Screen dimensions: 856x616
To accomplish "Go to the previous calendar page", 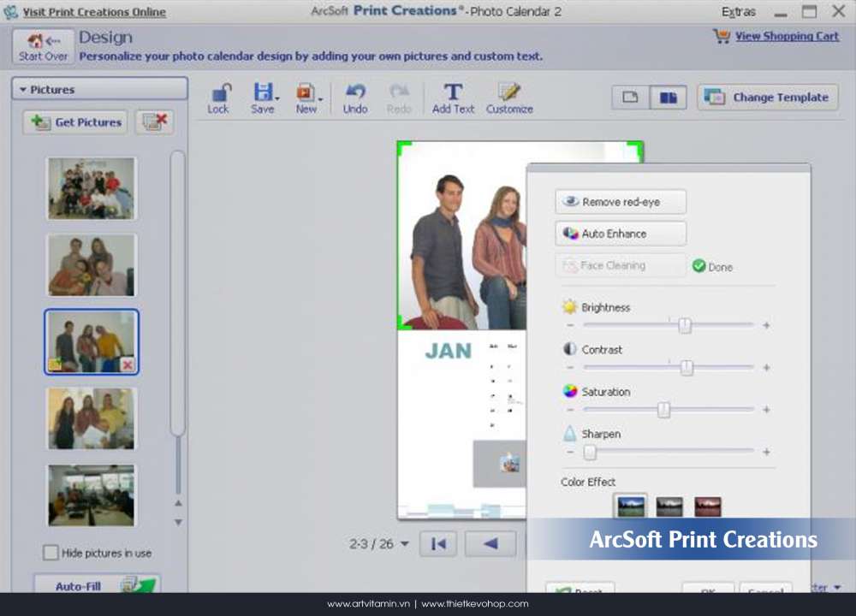I will coord(490,544).
